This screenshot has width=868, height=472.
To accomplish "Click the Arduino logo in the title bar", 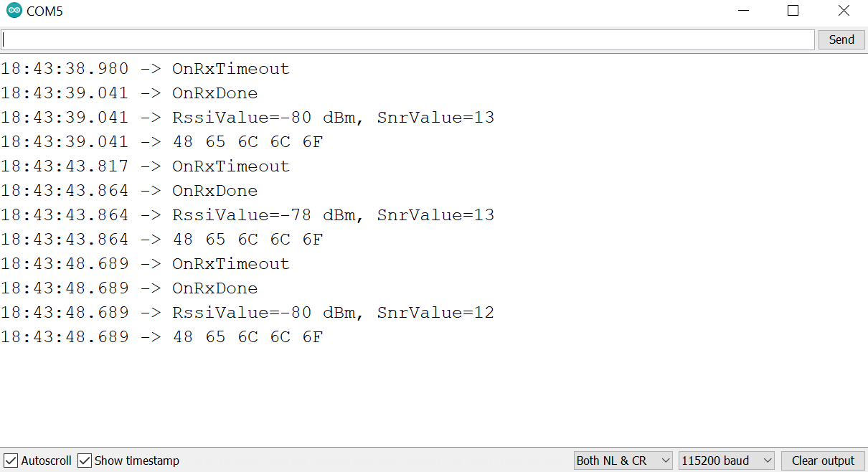I will [14, 11].
